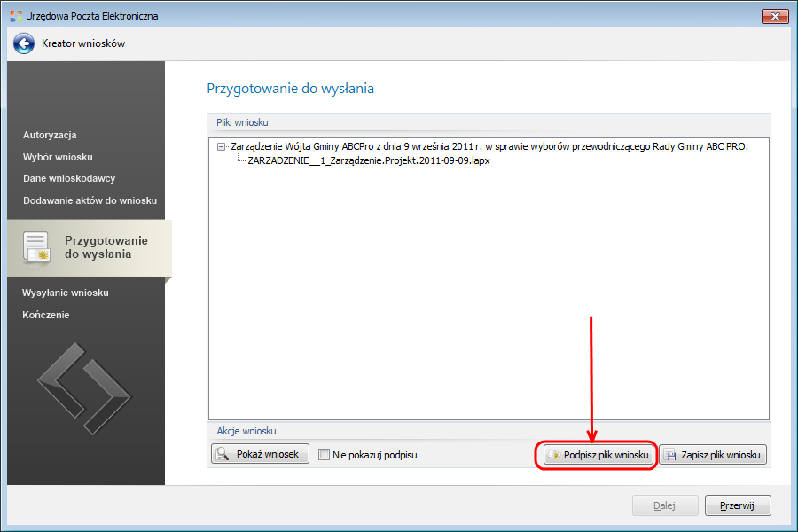Screen dimensions: 798x532
Task: Select the Przygotowanie do wysłania step
Action: click(90, 248)
